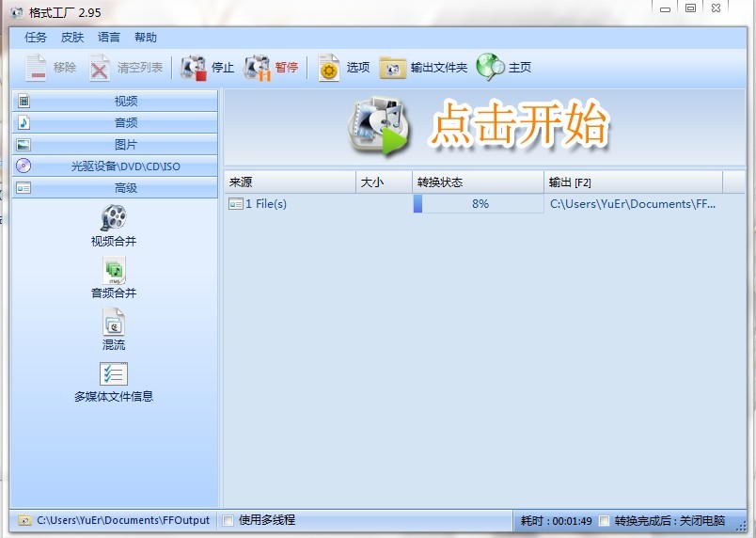Select the 音频合并 audio joiner icon
Viewport: 756px width, 538px height.
(114, 271)
